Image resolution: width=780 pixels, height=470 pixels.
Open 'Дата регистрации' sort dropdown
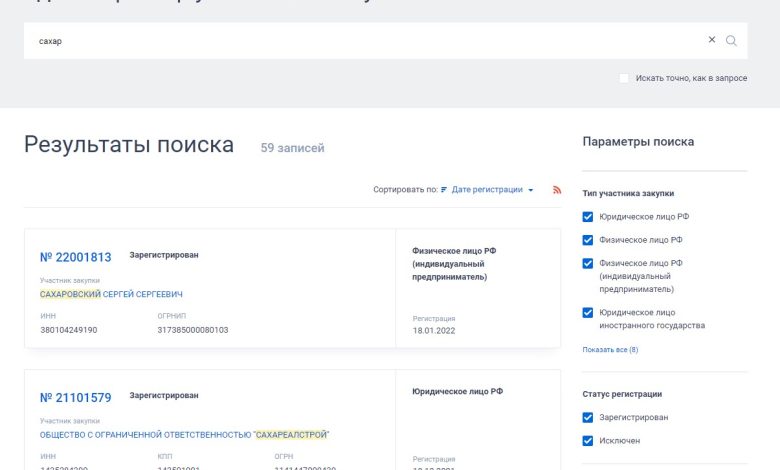click(x=492, y=190)
